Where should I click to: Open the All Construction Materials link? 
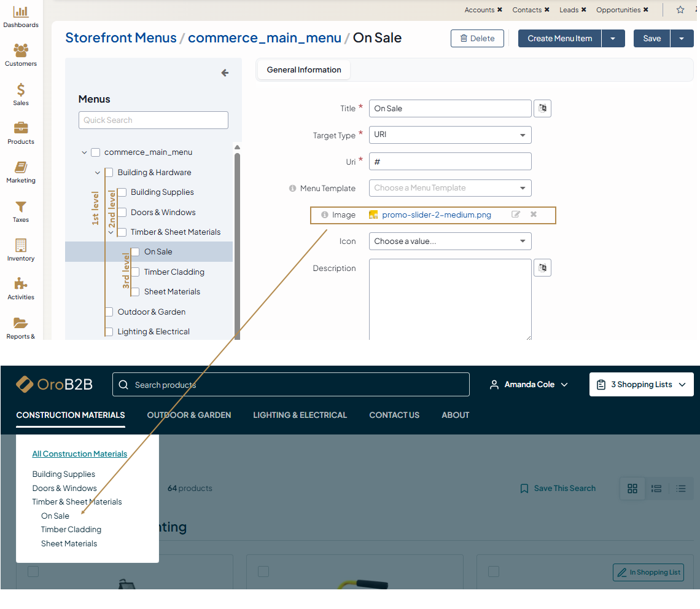click(x=80, y=454)
